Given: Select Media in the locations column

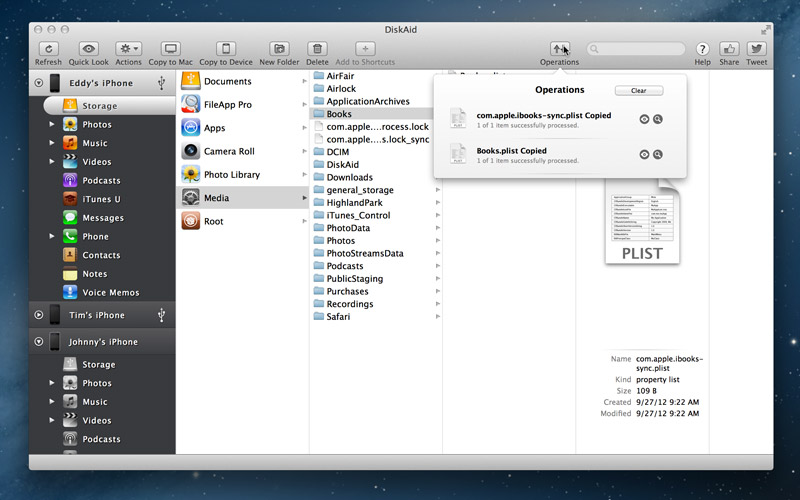Looking at the screenshot, I should click(216, 198).
